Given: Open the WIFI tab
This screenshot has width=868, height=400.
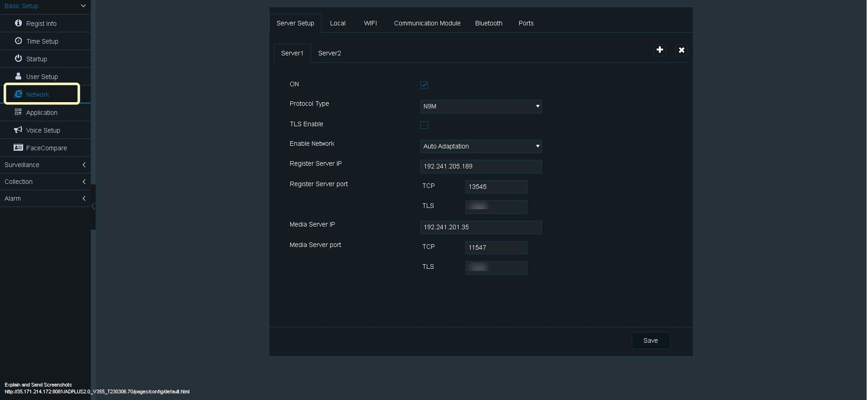Looking at the screenshot, I should [x=371, y=23].
